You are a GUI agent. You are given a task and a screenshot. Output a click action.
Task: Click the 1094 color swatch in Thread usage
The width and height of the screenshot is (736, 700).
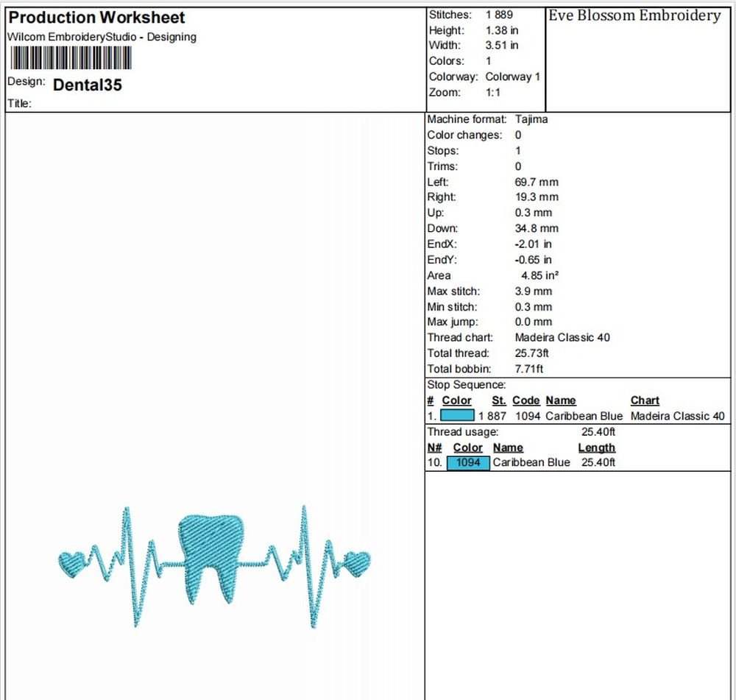(468, 462)
